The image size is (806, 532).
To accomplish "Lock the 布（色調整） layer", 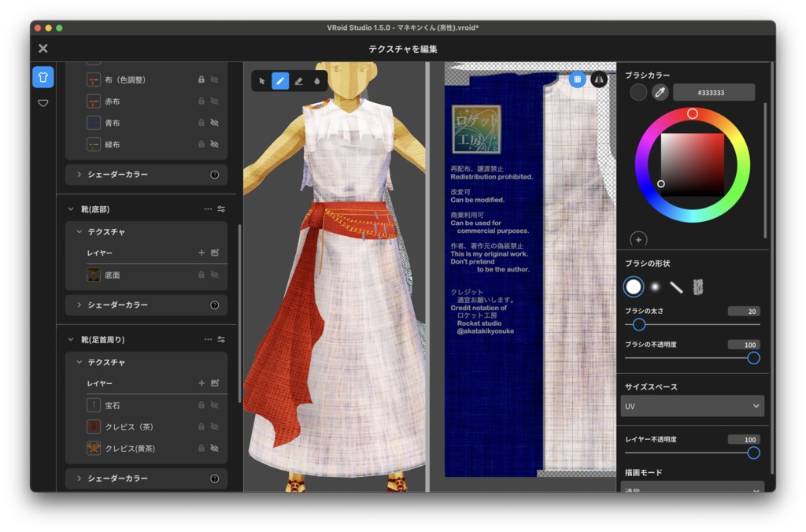I will (x=201, y=79).
